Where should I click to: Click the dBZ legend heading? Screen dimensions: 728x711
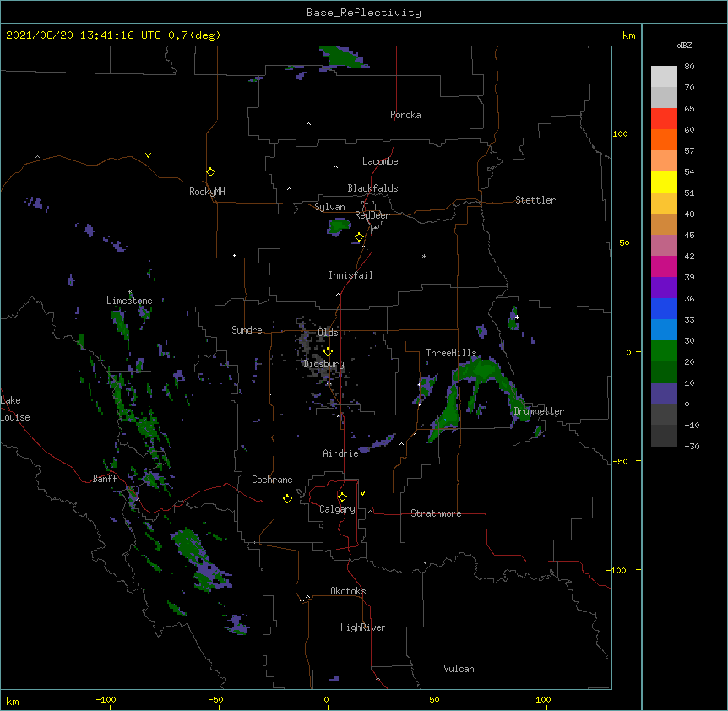684,45
